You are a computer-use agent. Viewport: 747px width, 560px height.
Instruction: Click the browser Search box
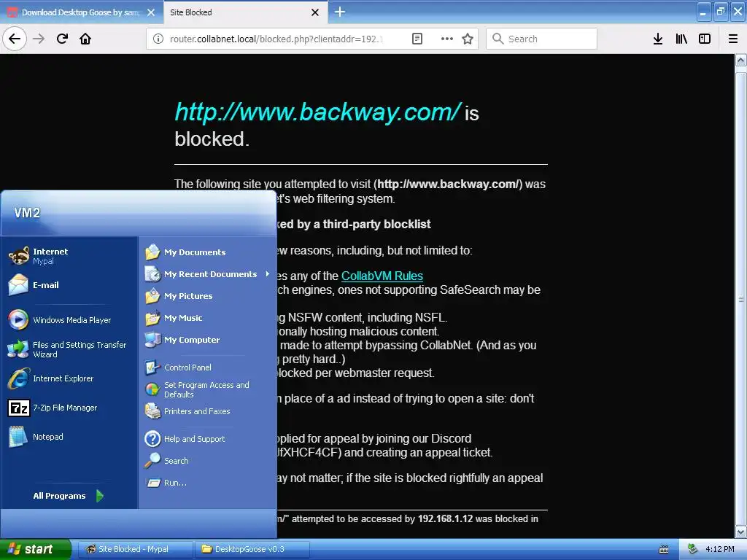coord(542,39)
